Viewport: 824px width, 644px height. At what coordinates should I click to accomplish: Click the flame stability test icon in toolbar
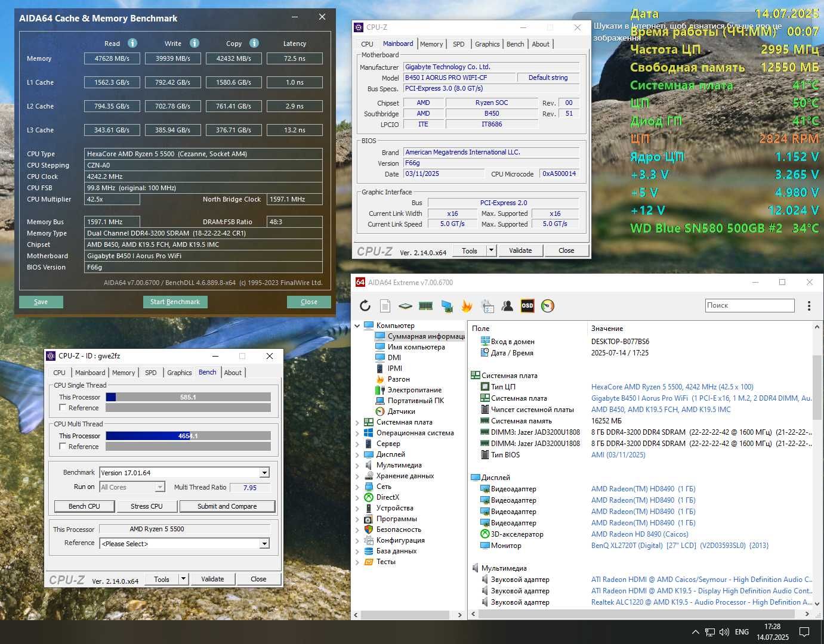(467, 306)
